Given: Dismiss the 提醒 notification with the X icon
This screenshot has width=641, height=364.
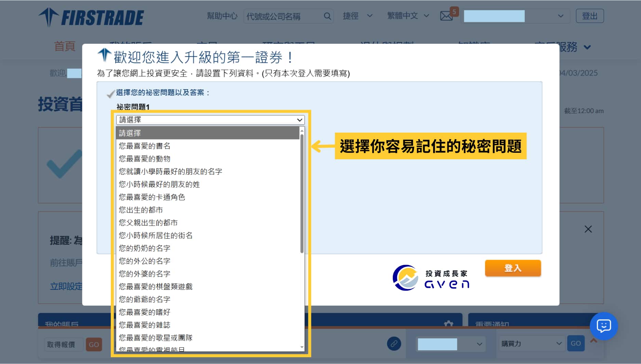Looking at the screenshot, I should pyautogui.click(x=588, y=229).
